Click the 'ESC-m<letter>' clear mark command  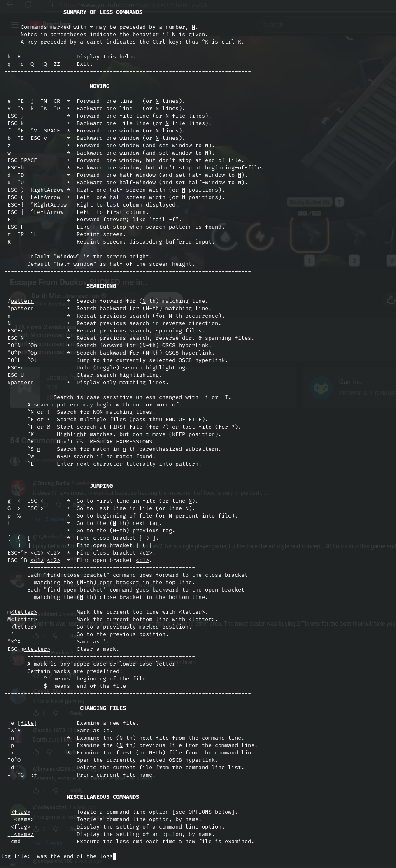coord(29,649)
